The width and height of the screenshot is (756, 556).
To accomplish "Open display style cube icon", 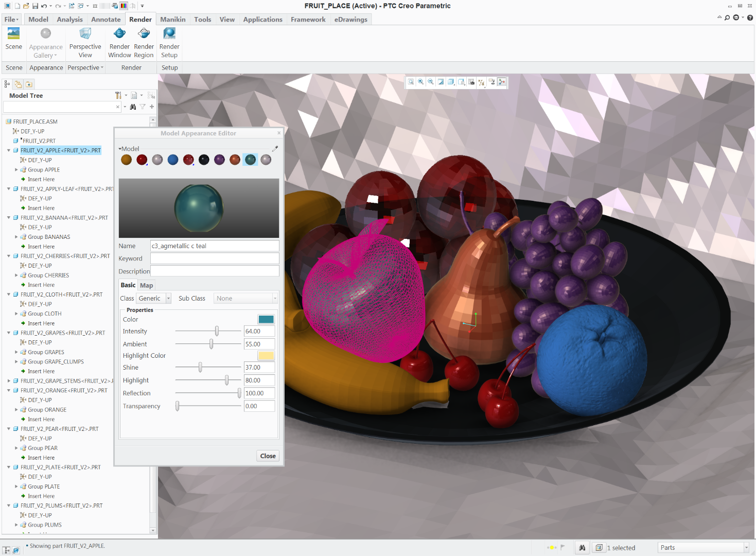I will pos(451,82).
